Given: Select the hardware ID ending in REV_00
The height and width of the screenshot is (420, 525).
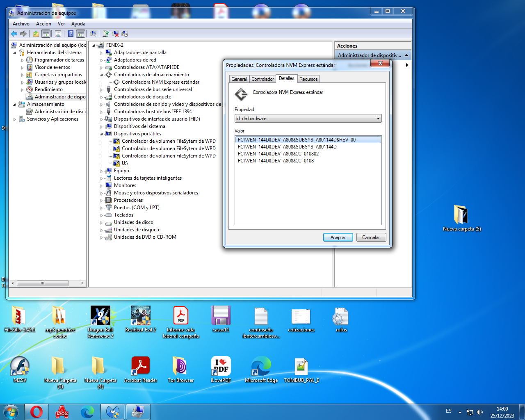Looking at the screenshot, I should (x=308, y=140).
